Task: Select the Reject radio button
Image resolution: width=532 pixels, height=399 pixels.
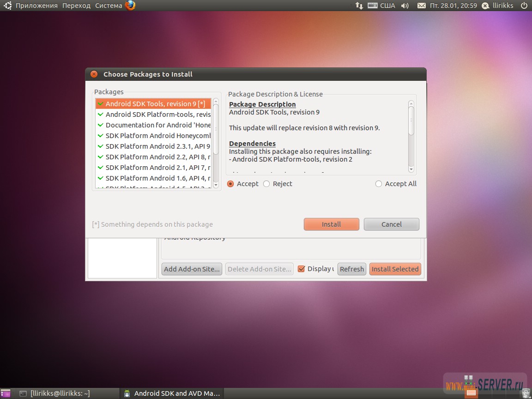Action: [266, 183]
